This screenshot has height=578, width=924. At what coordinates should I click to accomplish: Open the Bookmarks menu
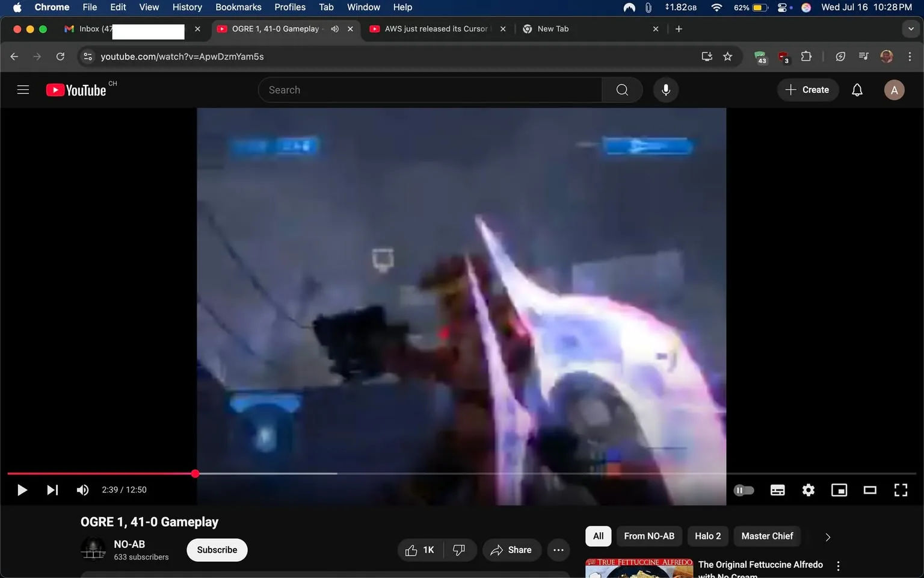(x=238, y=7)
